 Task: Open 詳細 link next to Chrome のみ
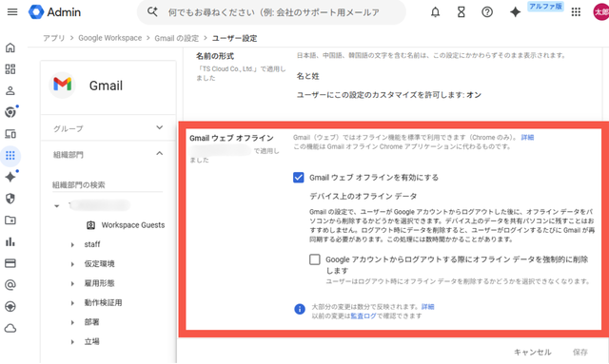(x=527, y=138)
